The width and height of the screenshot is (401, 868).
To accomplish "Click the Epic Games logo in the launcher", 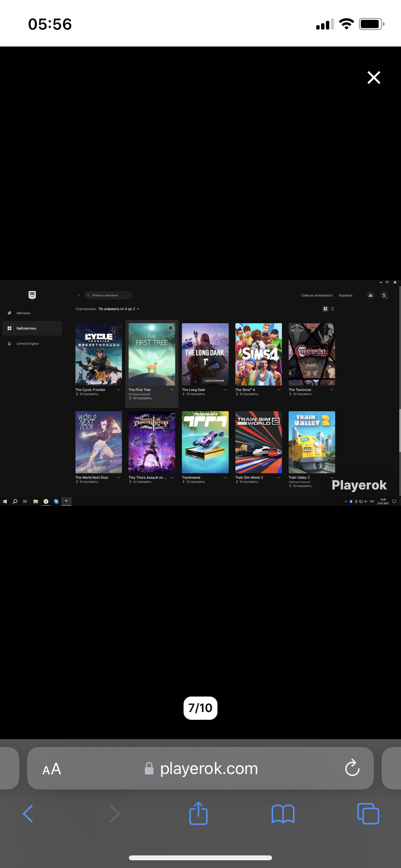I will pos(32,295).
